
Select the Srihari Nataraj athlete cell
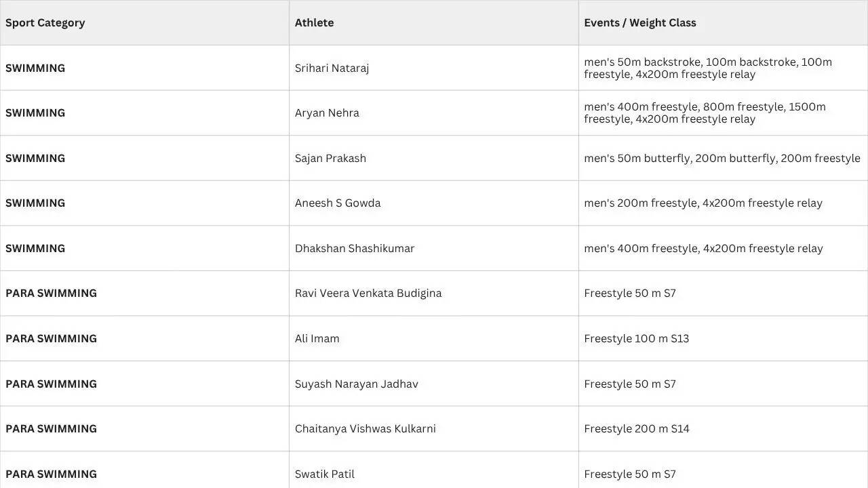(434, 68)
